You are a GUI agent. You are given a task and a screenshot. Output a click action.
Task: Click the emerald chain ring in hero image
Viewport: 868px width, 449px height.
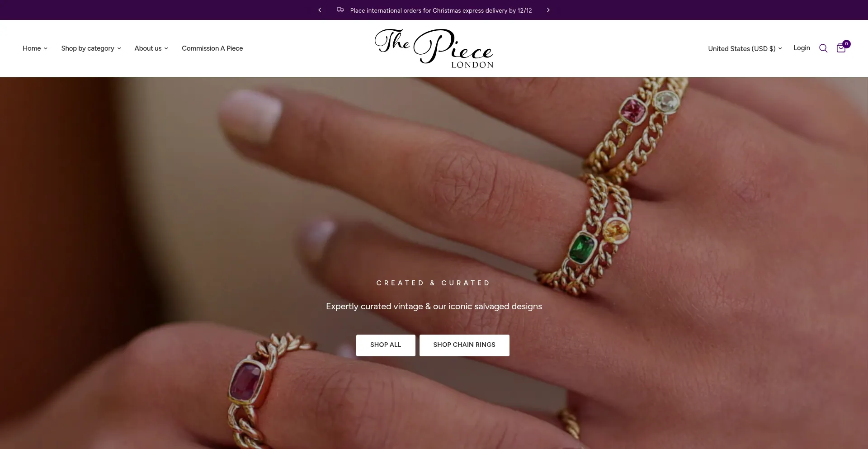582,248
